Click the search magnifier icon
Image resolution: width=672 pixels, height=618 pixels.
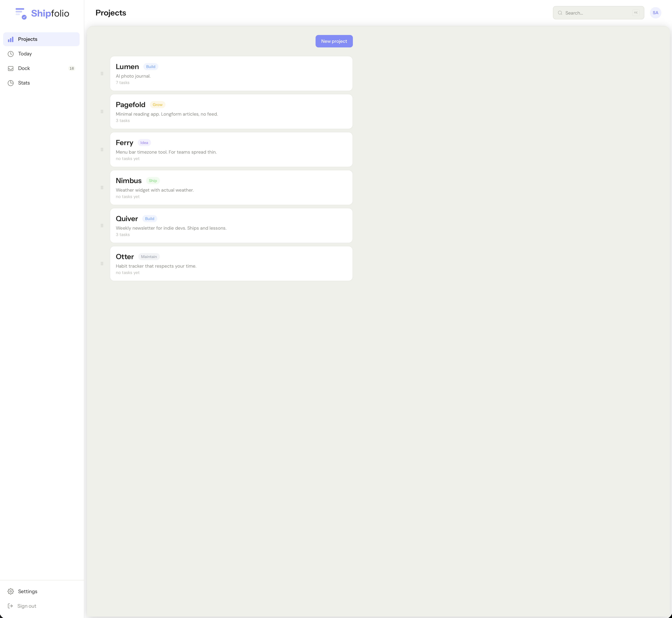[560, 13]
